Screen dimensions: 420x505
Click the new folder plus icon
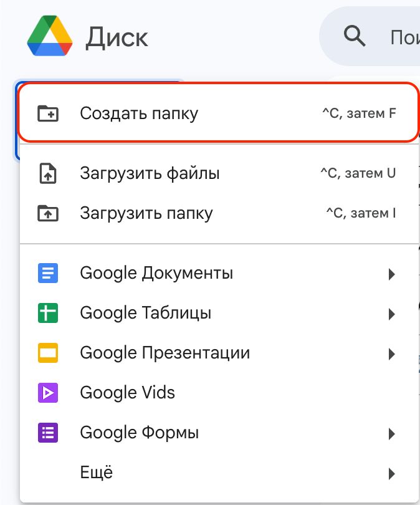click(48, 113)
